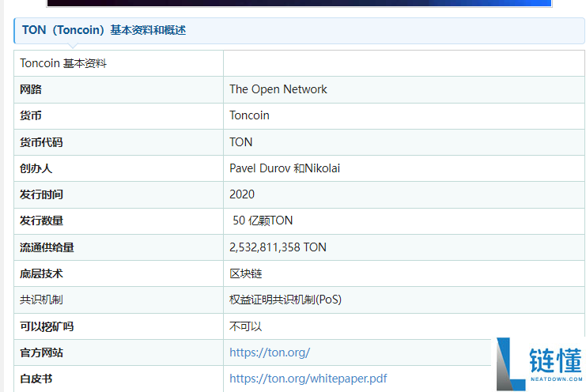Viewport: 586px width, 392px height.
Task: Select the 'TON' currency code value
Action: (x=241, y=142)
